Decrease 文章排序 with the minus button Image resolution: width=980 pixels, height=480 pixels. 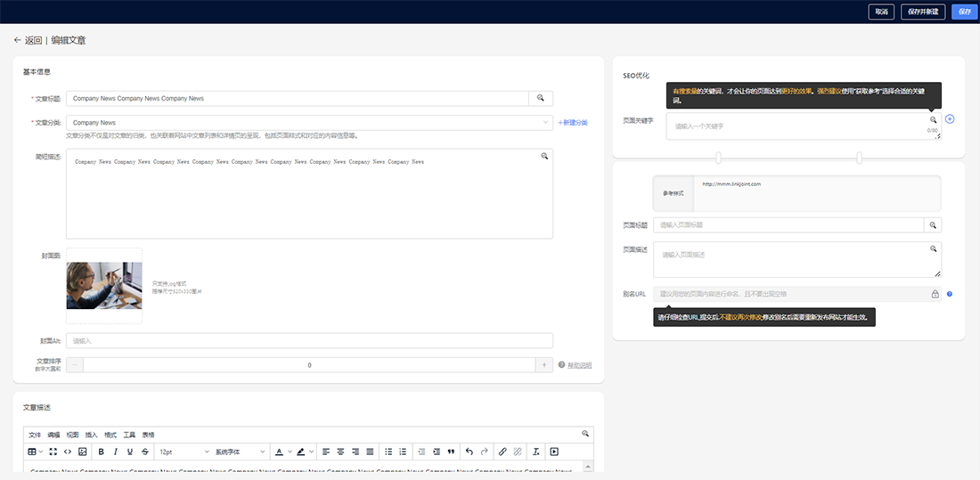(75, 365)
